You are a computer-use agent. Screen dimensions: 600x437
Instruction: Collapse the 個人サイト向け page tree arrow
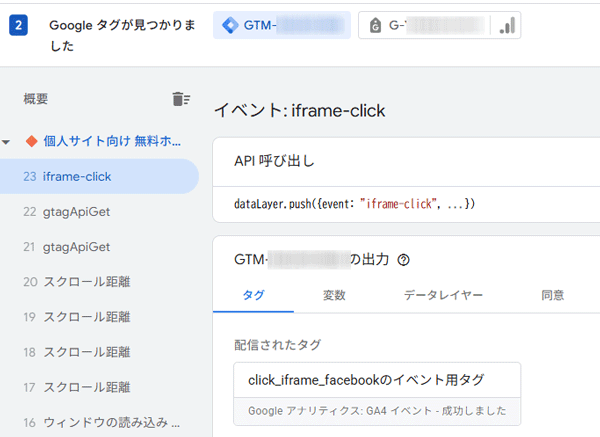pos(8,142)
